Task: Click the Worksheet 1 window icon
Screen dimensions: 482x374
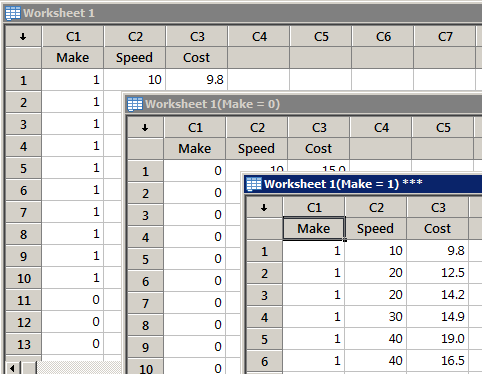Action: click(x=13, y=13)
